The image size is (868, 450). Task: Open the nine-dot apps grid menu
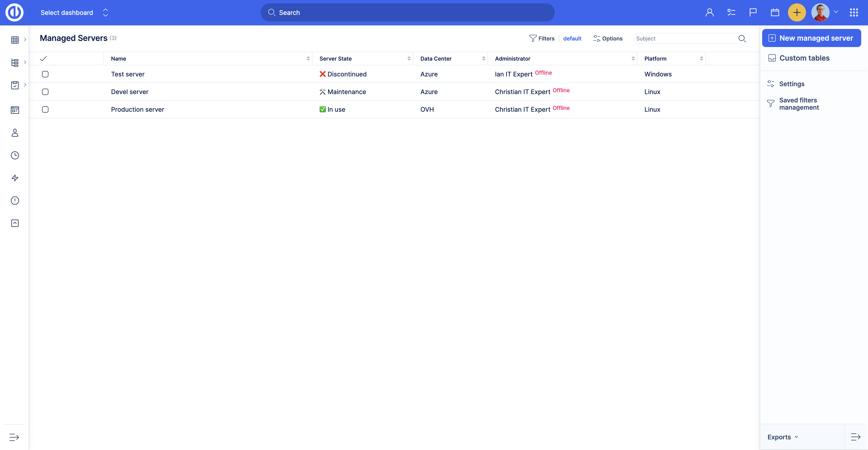coord(854,12)
